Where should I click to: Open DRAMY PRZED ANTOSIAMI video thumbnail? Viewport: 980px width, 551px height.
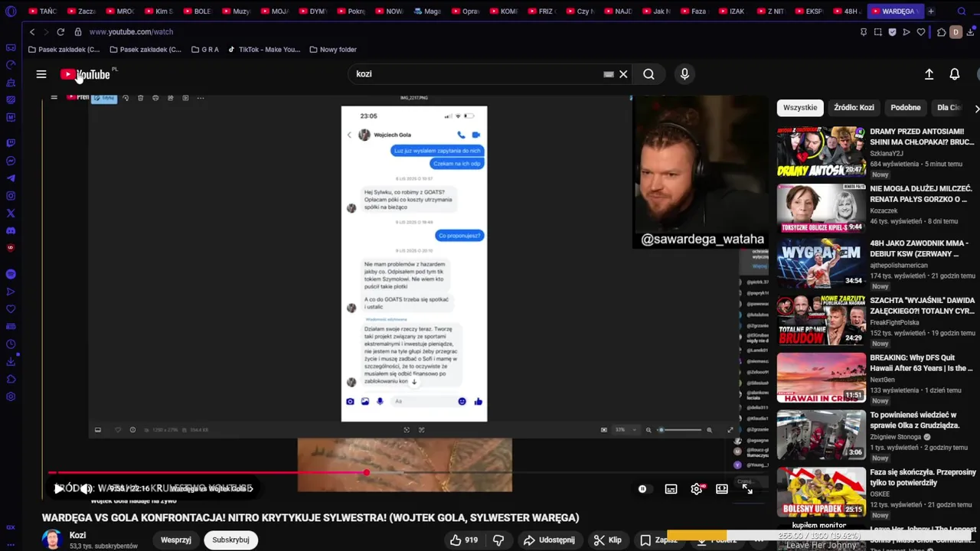821,152
